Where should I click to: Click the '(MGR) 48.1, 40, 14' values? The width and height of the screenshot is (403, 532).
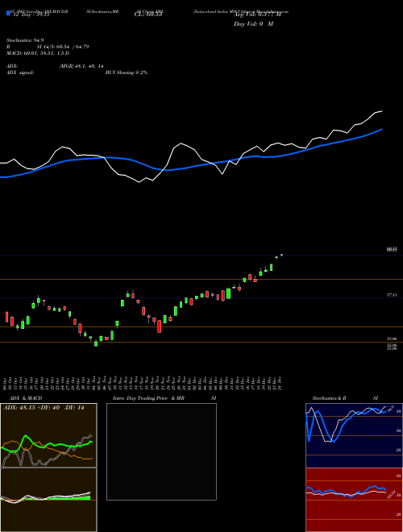(x=81, y=66)
